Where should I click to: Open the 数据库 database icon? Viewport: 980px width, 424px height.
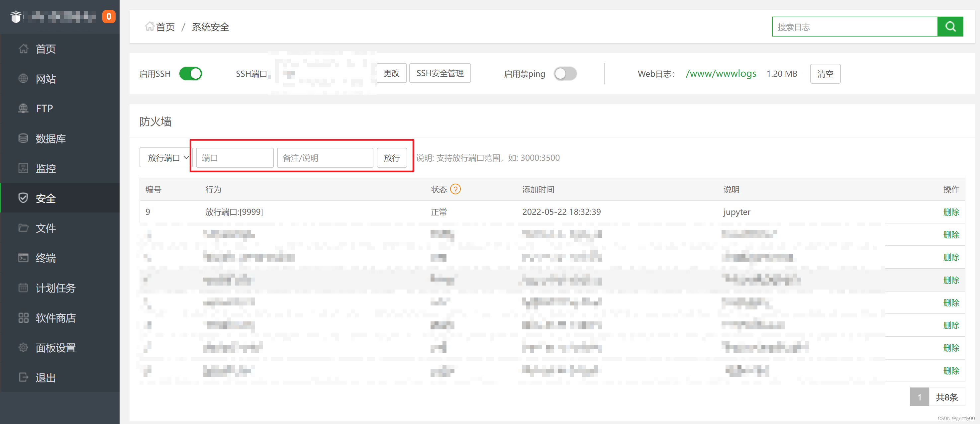pyautogui.click(x=23, y=138)
